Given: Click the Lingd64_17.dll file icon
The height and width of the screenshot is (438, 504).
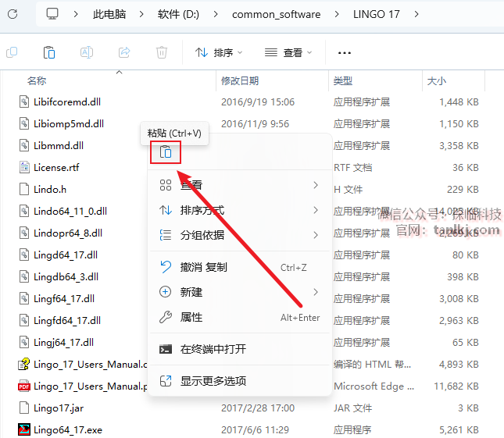Looking at the screenshot, I should click(24, 255).
